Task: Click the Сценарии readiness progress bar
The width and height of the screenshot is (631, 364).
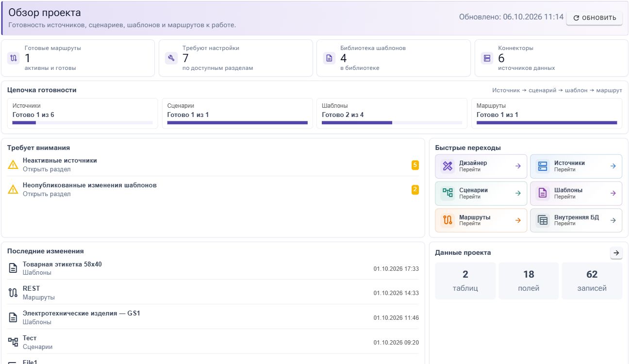Action: [237, 123]
